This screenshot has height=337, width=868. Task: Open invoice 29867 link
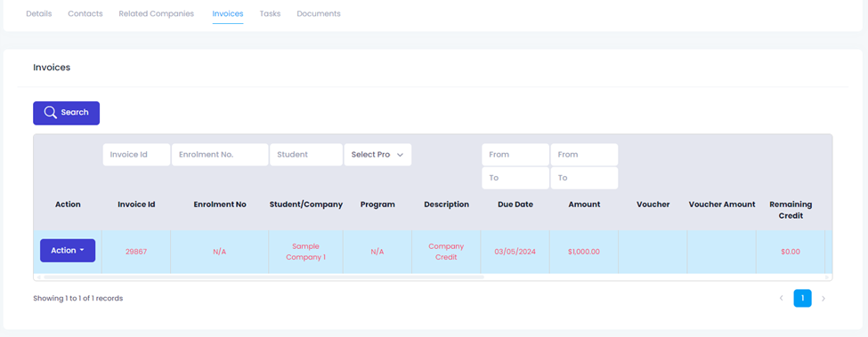[136, 252]
